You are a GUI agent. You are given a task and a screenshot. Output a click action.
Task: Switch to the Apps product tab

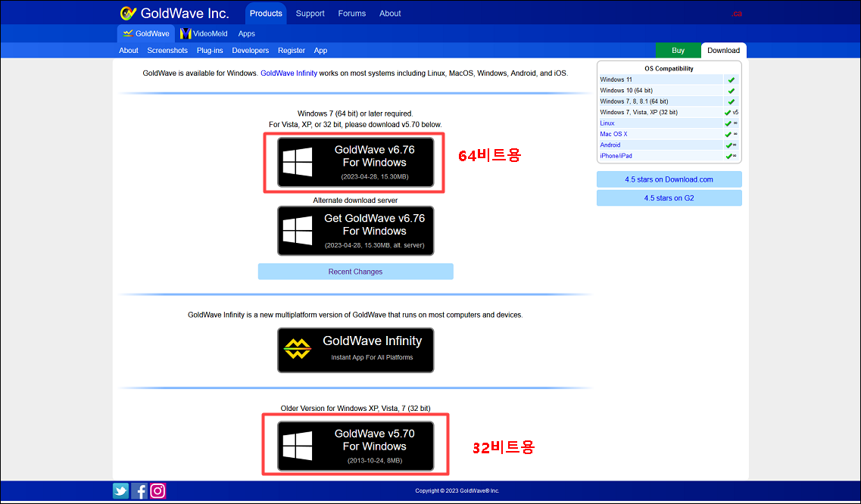247,33
